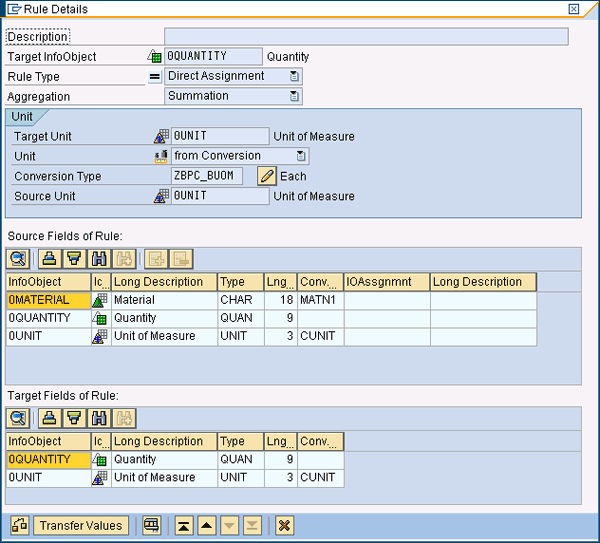The height and width of the screenshot is (543, 600).
Task: Expand the Unit 'from Conversion' dropdown
Action: coord(300,156)
